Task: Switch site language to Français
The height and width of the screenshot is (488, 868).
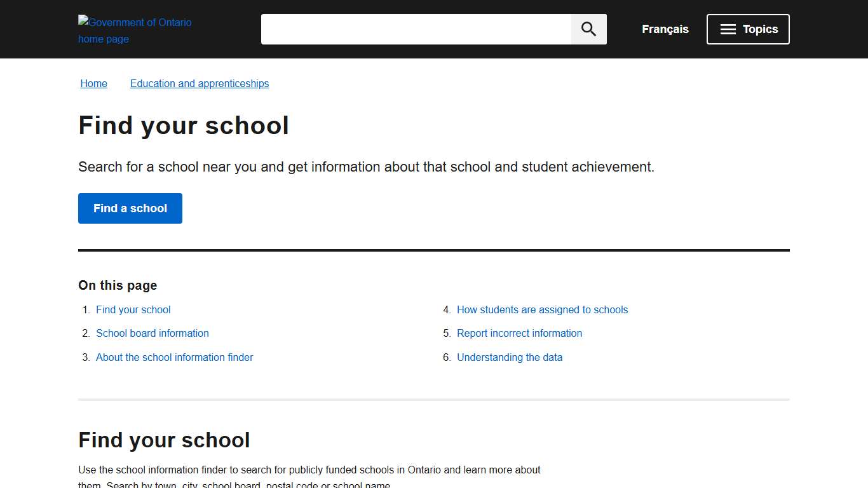Action: click(x=665, y=29)
